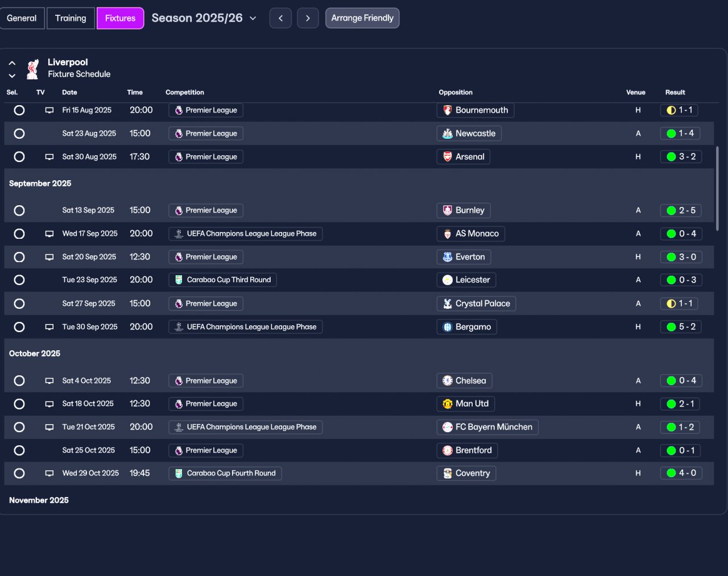This screenshot has height=576, width=728.
Task: Open the 1 - 1 result against Crystal Palace
Action: 679,304
